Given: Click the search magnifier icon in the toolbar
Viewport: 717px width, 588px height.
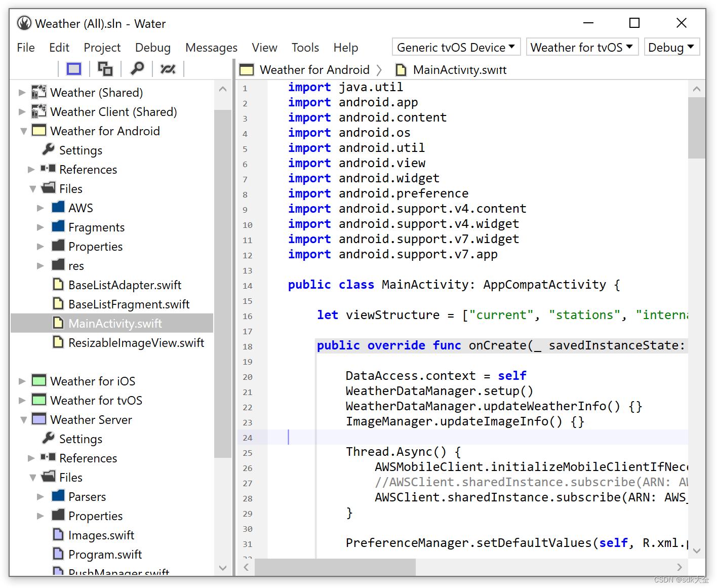Looking at the screenshot, I should coord(137,68).
